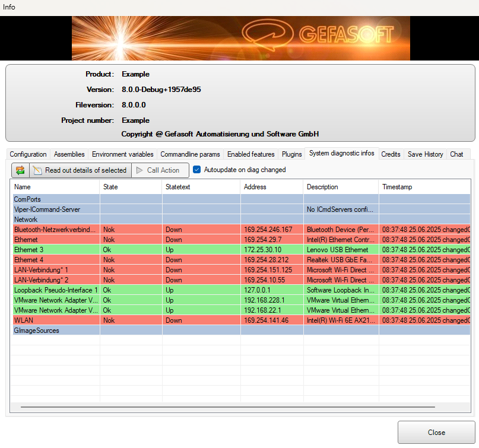Click address 192.168.22.1

[x=262, y=310]
